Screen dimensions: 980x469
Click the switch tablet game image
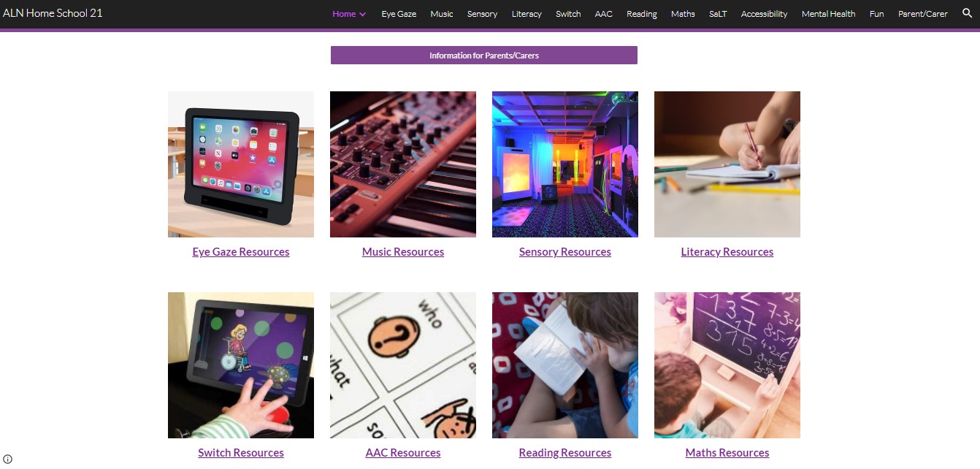(241, 365)
